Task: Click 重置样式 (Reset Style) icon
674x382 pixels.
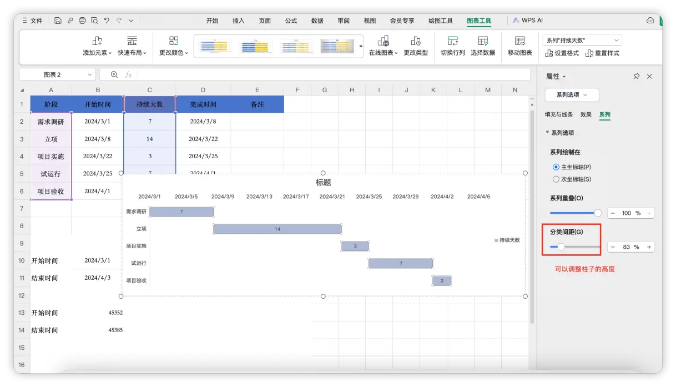Action: click(602, 53)
